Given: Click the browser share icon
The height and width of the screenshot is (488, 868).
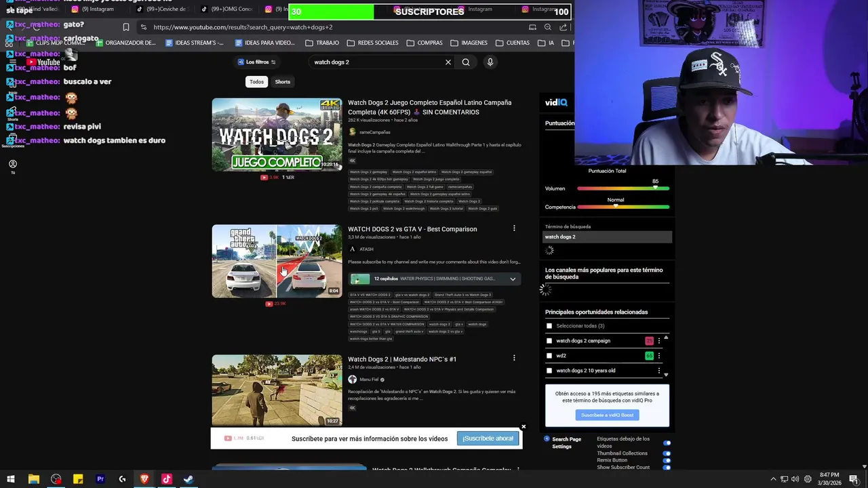Looking at the screenshot, I should [x=564, y=27].
